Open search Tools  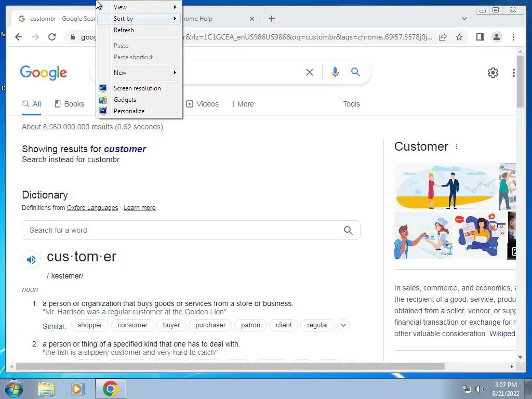point(351,104)
